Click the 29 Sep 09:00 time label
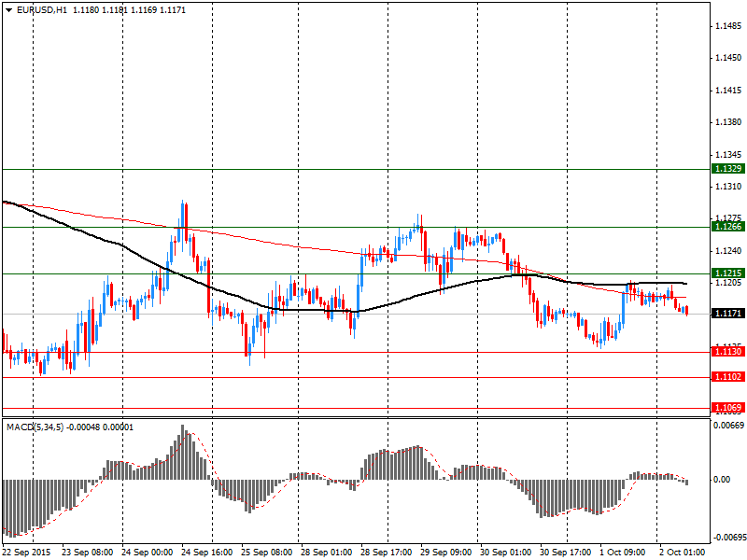 click(x=446, y=553)
